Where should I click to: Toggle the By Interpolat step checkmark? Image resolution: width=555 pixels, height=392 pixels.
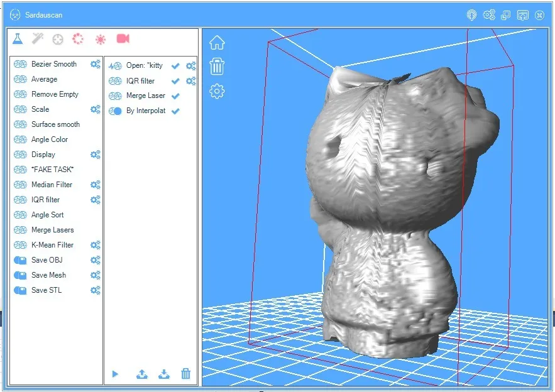(x=175, y=111)
